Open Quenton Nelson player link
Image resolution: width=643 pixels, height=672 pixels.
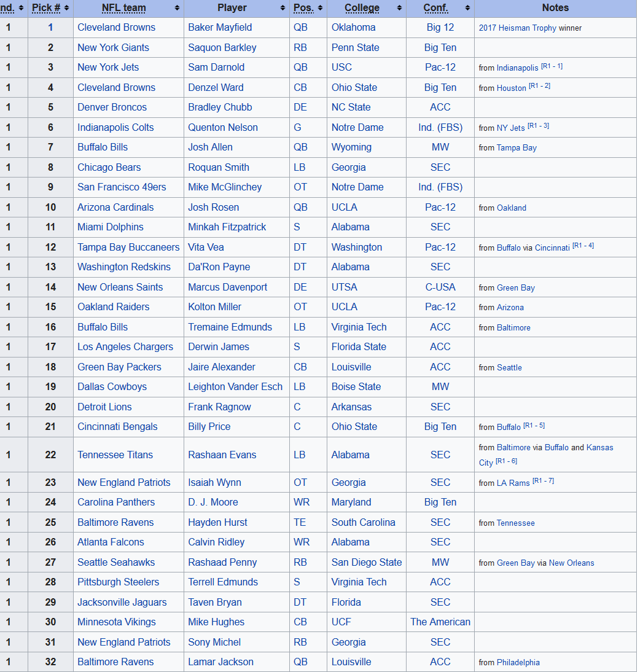click(x=223, y=127)
